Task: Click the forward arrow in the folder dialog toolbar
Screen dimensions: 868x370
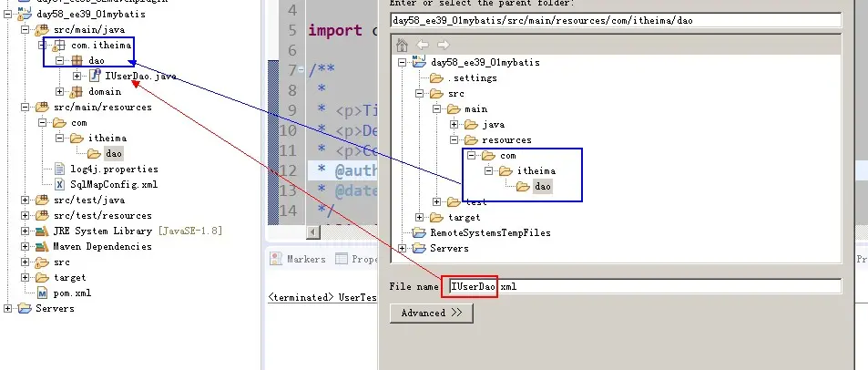Action: 443,45
